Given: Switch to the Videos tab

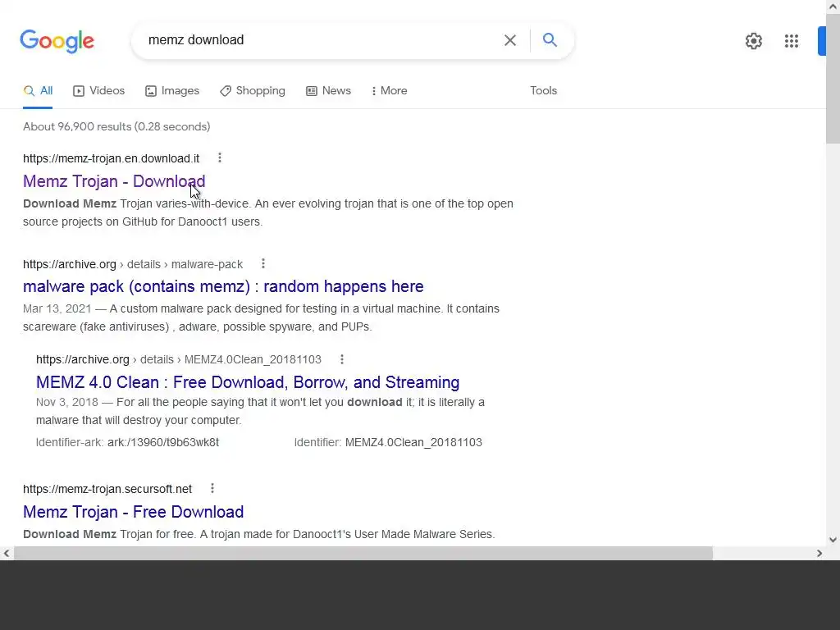Looking at the screenshot, I should tap(98, 90).
